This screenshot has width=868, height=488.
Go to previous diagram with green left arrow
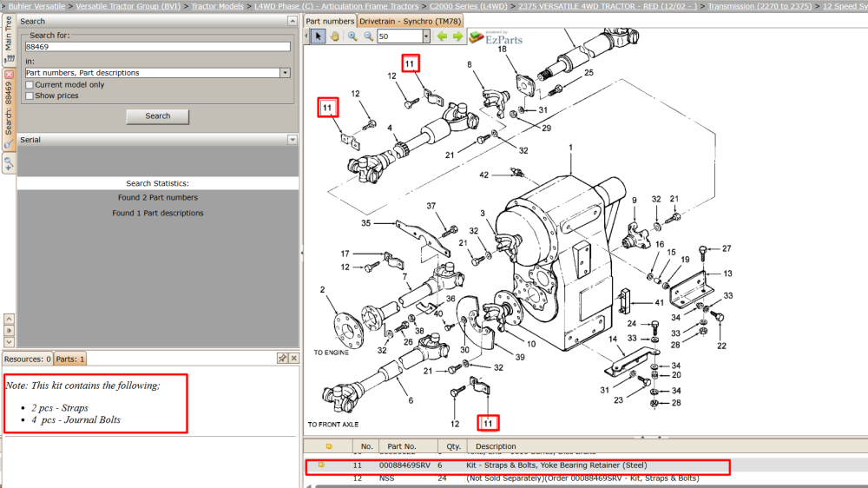442,36
